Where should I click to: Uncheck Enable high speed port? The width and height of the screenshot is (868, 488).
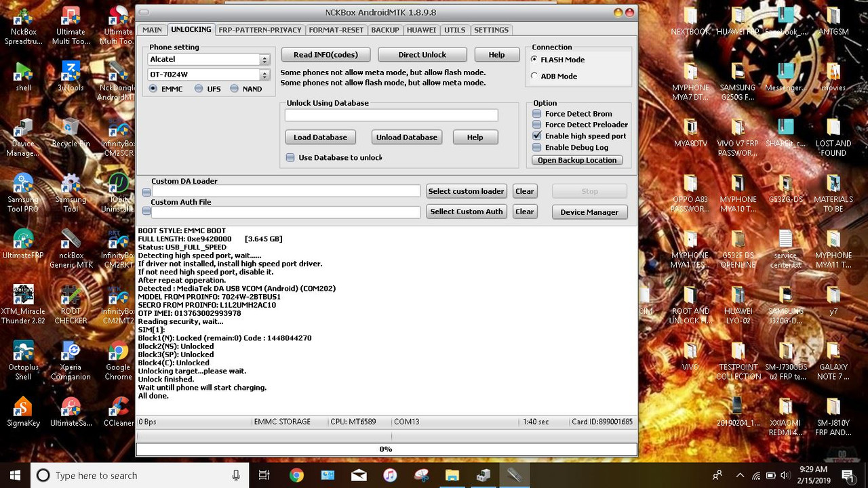(x=537, y=136)
